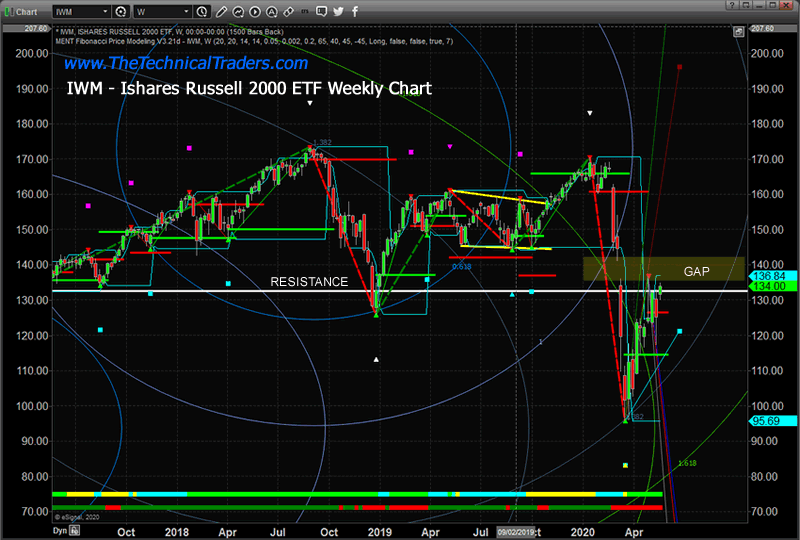Click the detach window icon in title bar
Viewport: 800px width, 540px height.
point(745,5)
